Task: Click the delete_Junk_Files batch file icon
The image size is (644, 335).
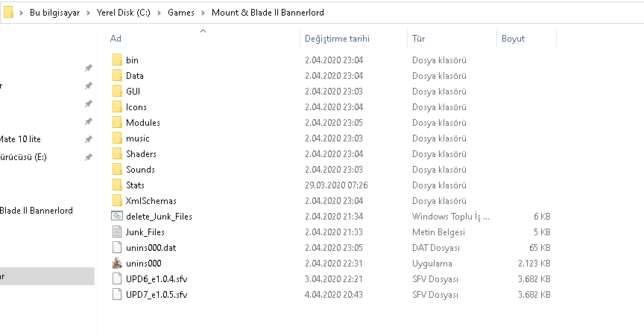Action: pyautogui.click(x=117, y=216)
